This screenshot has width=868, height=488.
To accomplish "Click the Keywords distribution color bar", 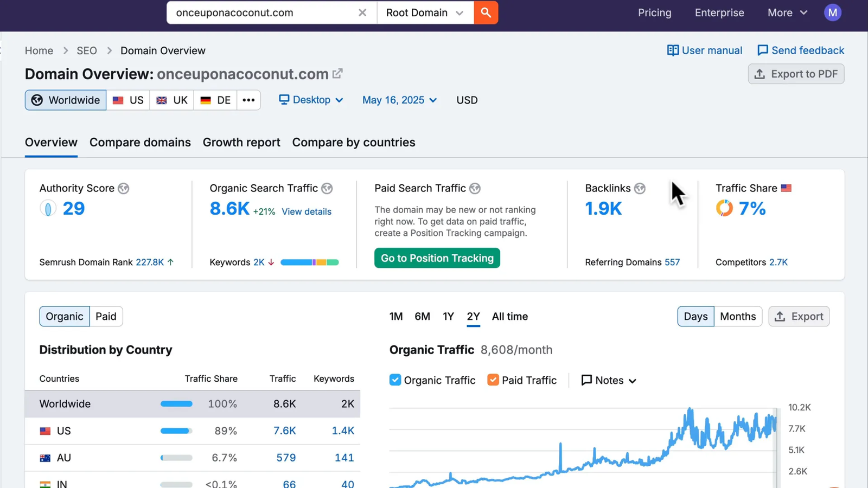I will click(x=310, y=262).
